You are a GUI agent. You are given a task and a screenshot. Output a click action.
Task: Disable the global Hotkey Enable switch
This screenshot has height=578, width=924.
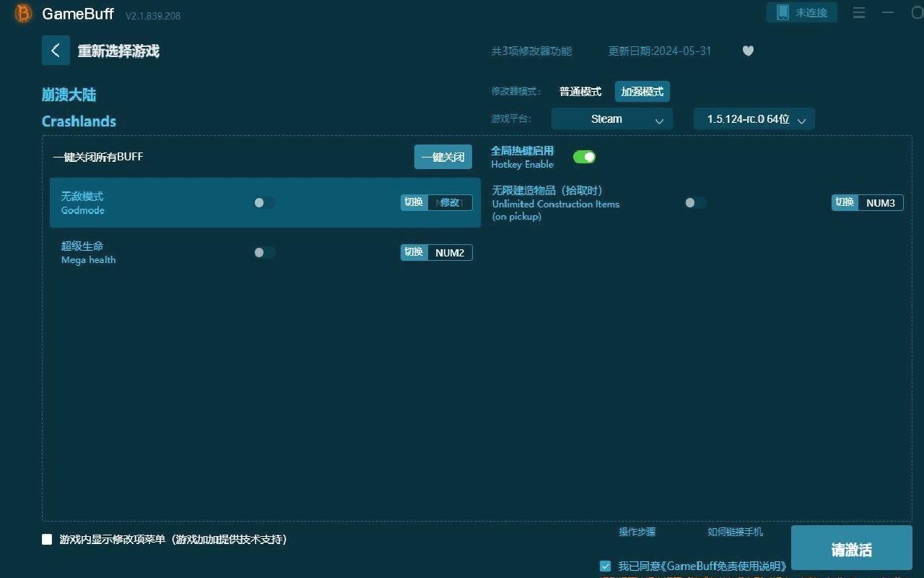click(584, 157)
